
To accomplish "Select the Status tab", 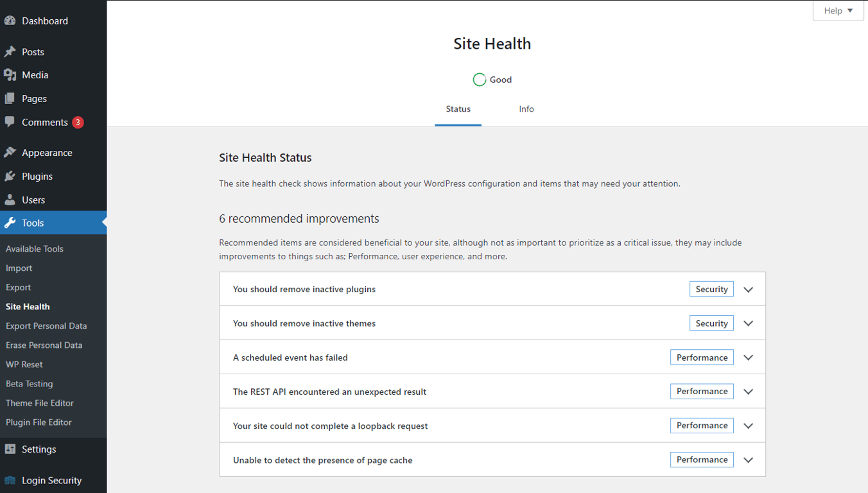I will tap(458, 108).
